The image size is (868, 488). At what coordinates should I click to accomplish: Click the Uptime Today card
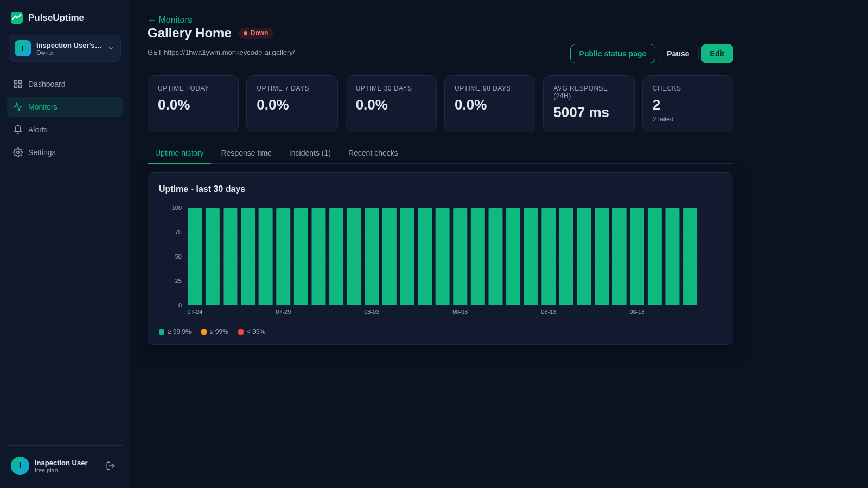pos(193,104)
